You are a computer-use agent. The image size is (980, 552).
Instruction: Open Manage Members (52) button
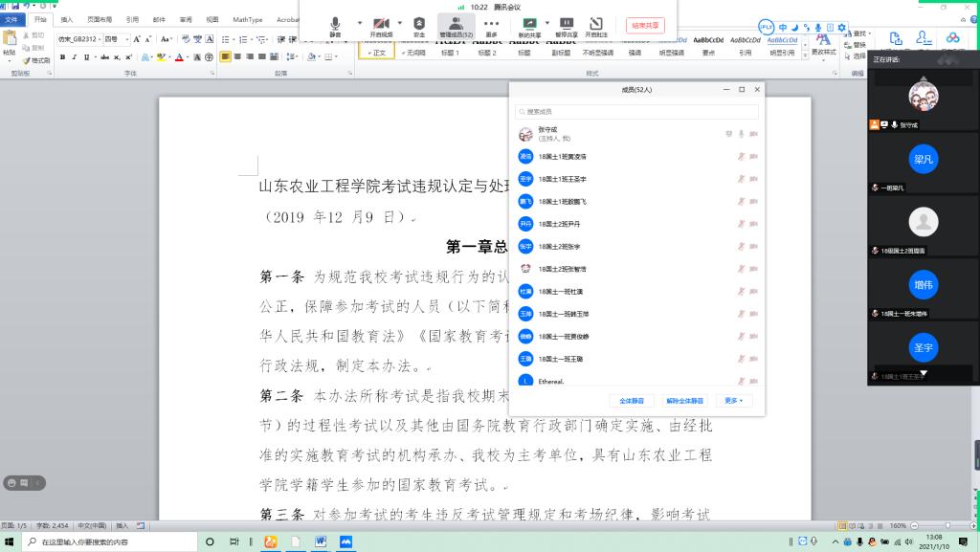click(x=457, y=27)
